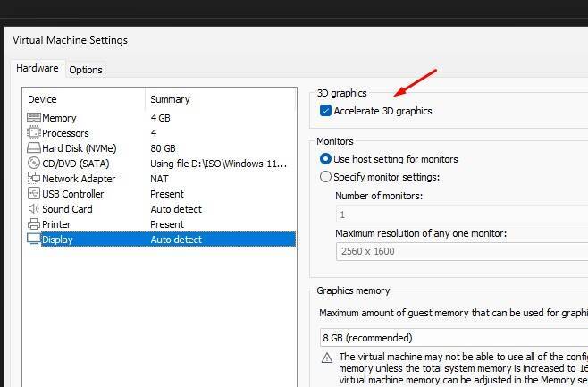588x387 pixels.
Task: Click the Present summary for Printer
Action: pyautogui.click(x=167, y=224)
